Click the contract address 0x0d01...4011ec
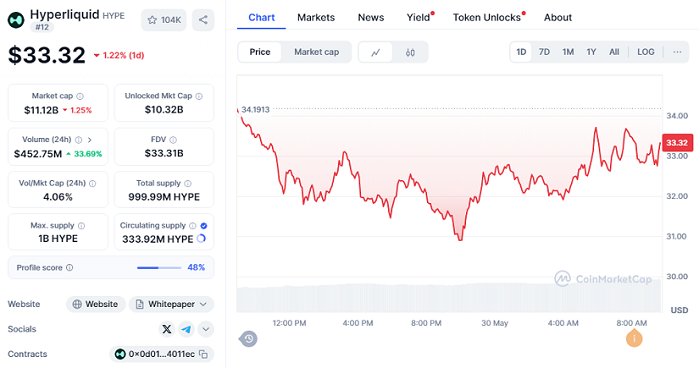This screenshot has height=368, width=699. [161, 354]
